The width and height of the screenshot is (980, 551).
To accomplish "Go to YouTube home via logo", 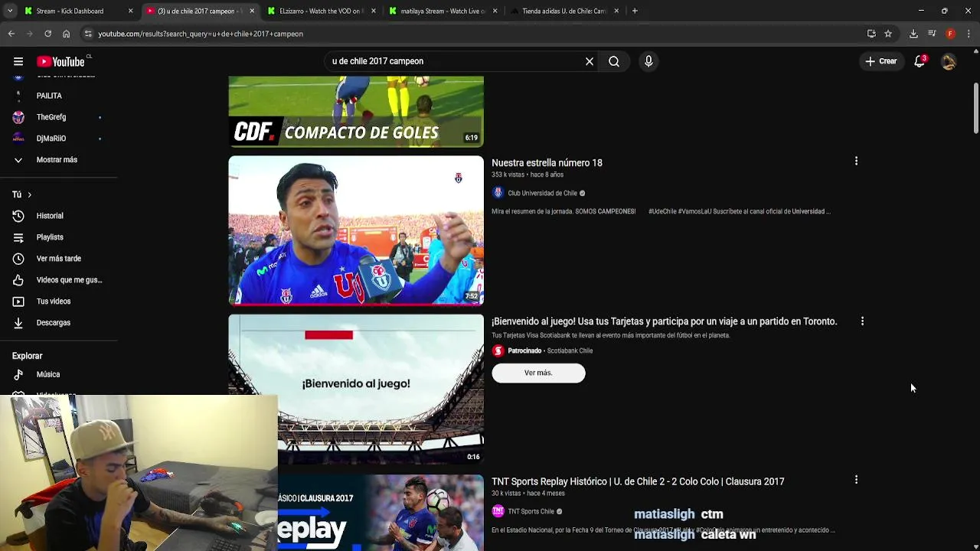I will point(61,61).
